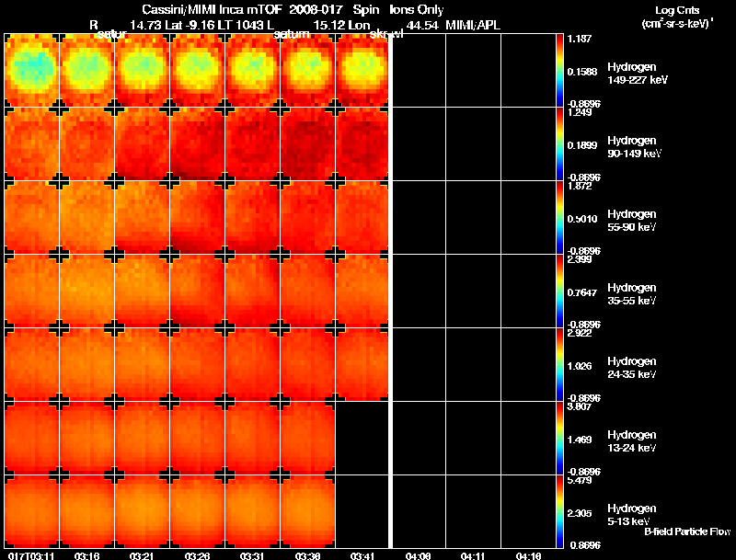This screenshot has height=560, width=736.
Task: Click the Hydrogen 90-149 keV label
Action: (x=634, y=147)
